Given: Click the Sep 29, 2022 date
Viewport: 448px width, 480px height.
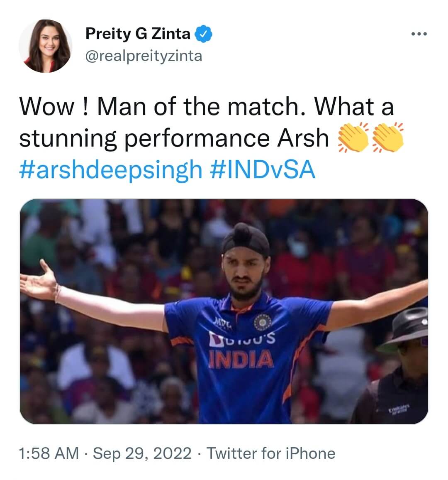Looking at the screenshot, I should tap(142, 453).
